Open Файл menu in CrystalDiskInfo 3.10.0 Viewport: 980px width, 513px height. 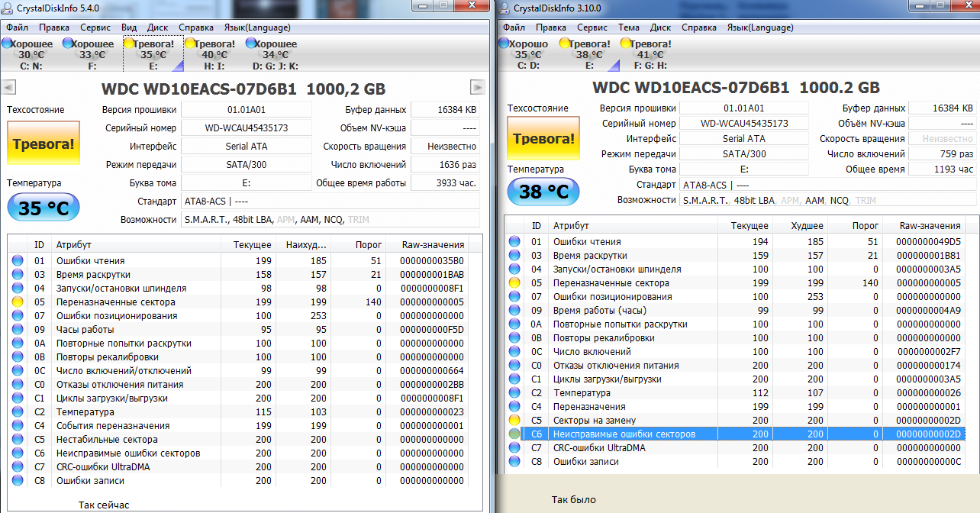pos(514,27)
